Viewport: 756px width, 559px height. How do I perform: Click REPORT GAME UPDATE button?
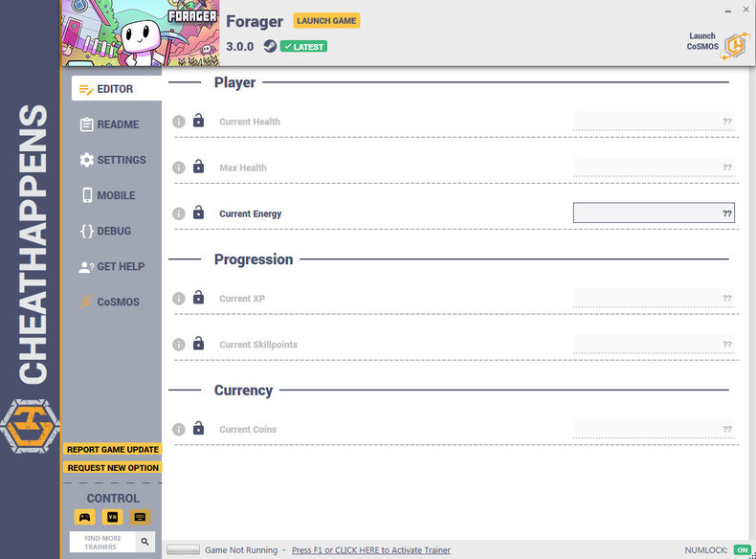click(x=112, y=450)
